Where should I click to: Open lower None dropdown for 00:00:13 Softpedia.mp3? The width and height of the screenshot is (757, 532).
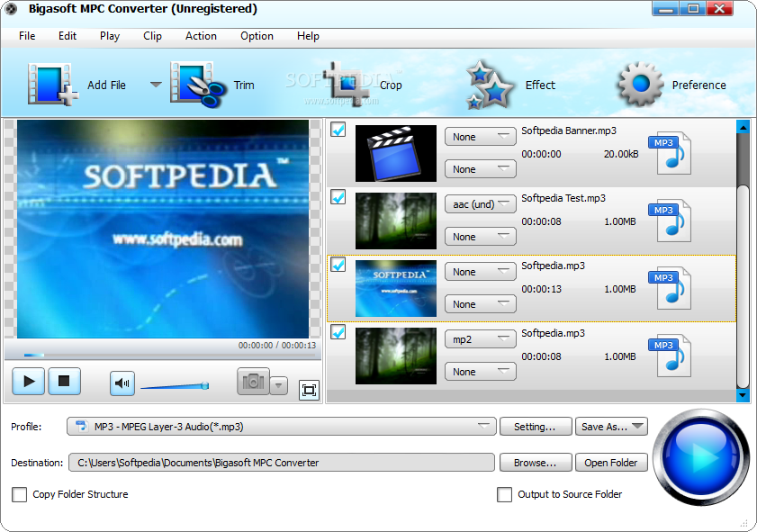pyautogui.click(x=481, y=304)
